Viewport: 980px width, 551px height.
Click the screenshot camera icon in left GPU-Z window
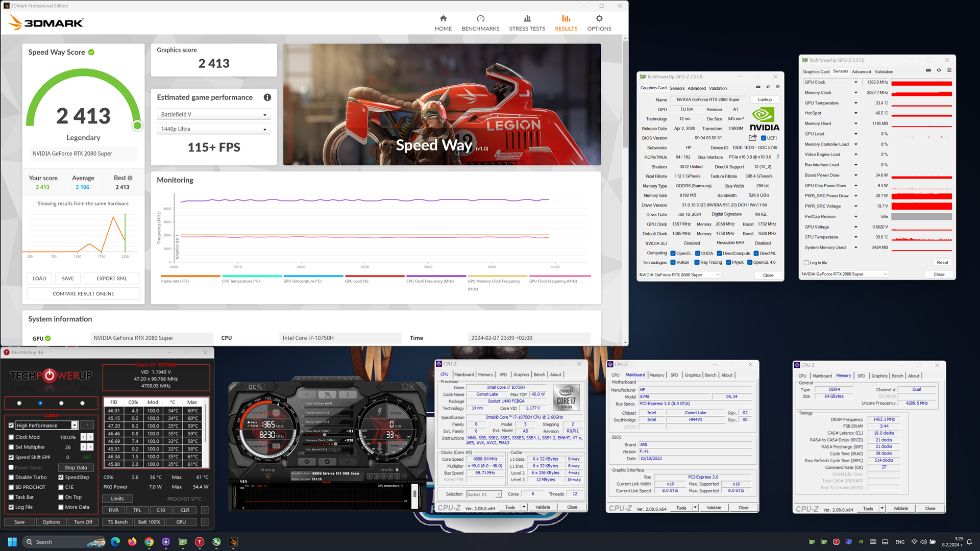(x=758, y=87)
